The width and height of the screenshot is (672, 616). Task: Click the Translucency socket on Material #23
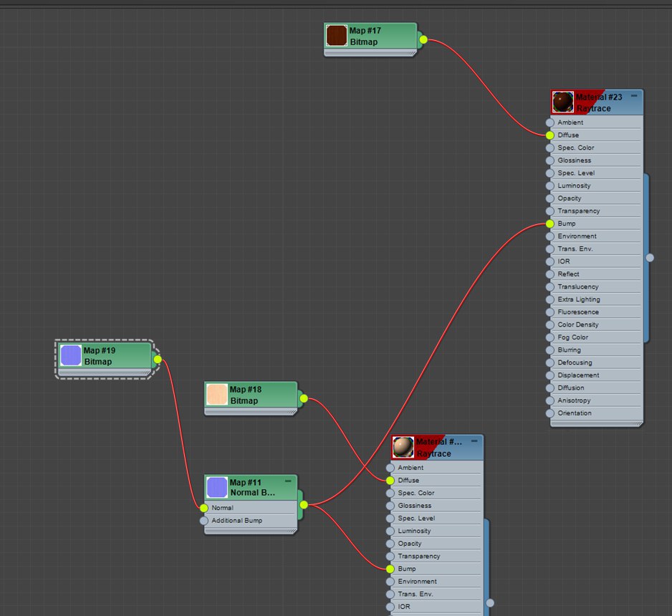tap(550, 287)
